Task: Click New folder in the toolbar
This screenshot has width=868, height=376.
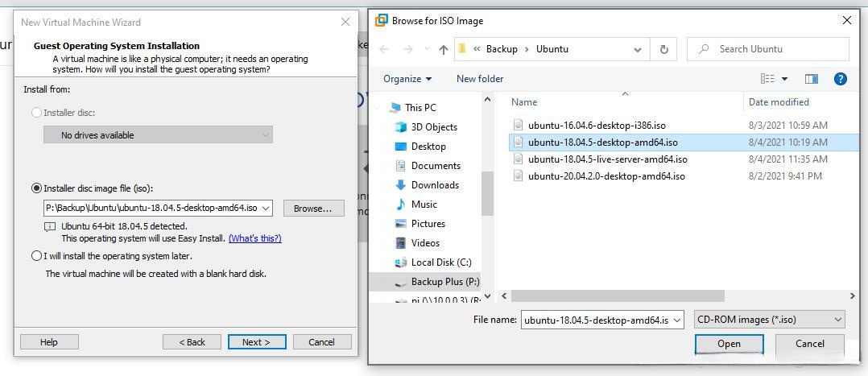Action: (480, 79)
